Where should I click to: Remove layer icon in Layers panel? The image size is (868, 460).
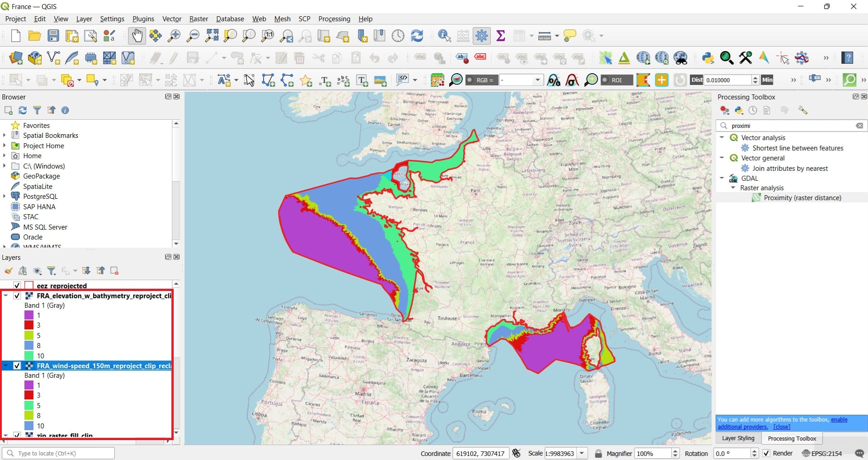click(x=114, y=271)
